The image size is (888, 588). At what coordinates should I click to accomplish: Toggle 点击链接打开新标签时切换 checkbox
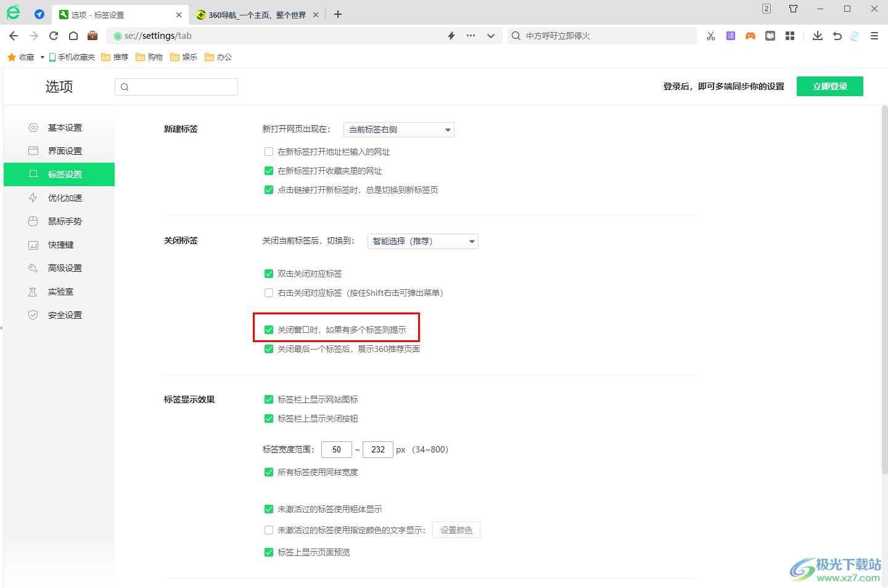[269, 190]
